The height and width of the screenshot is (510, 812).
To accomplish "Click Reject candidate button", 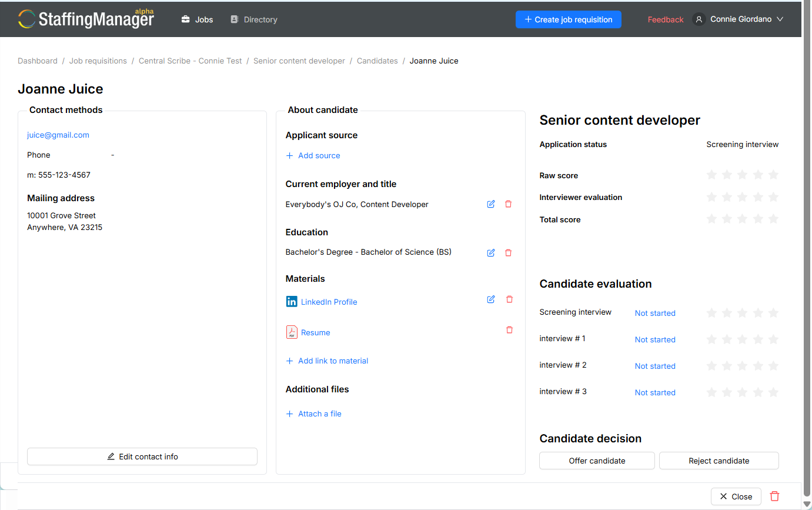I will coord(719,461).
